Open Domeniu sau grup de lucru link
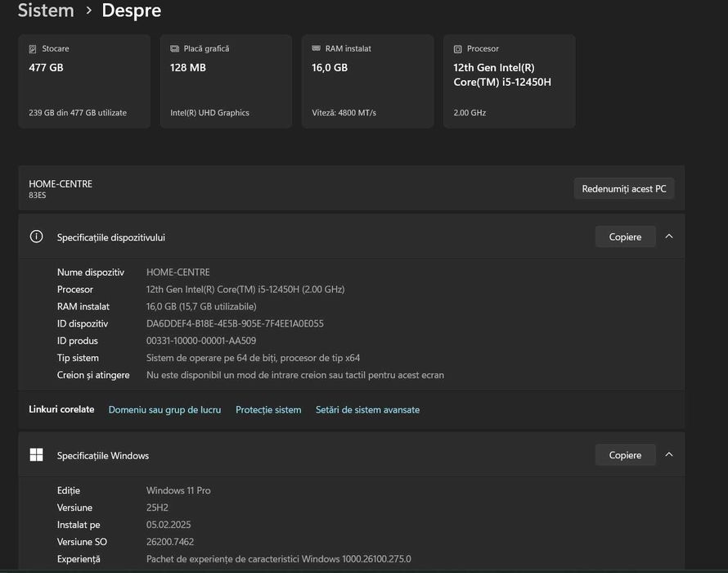 164,410
